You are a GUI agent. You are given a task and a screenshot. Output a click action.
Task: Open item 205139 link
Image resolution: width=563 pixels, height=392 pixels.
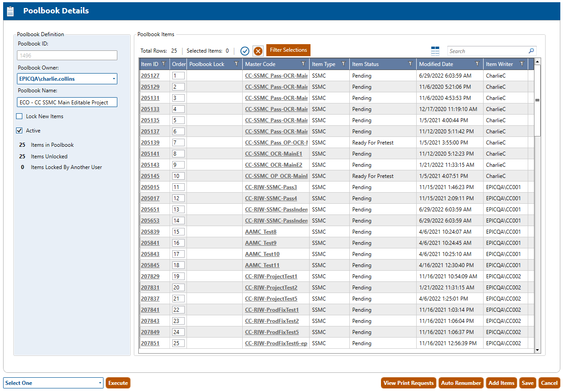150,143
